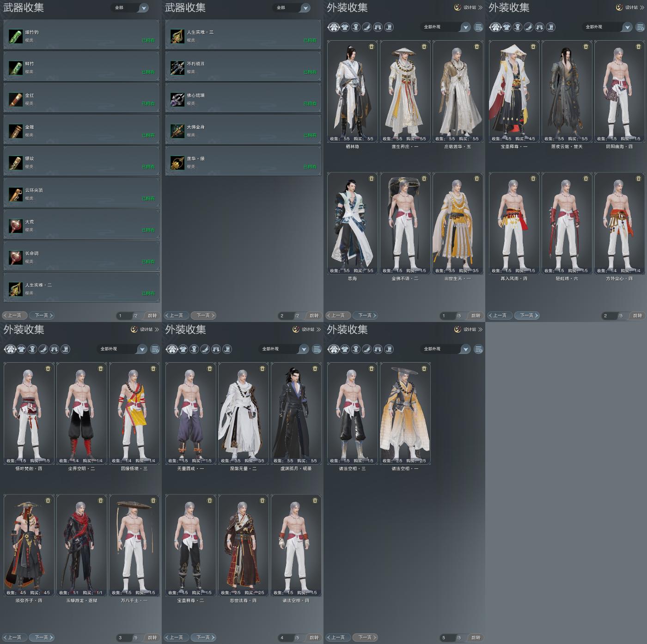Click the 人生实难·二 weapon name
647x644 pixels.
point(38,285)
